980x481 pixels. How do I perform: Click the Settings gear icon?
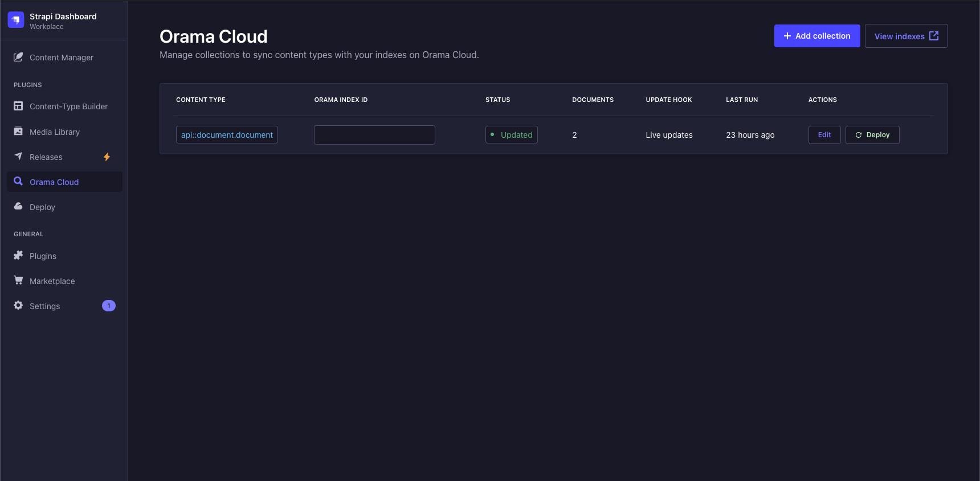[18, 305]
